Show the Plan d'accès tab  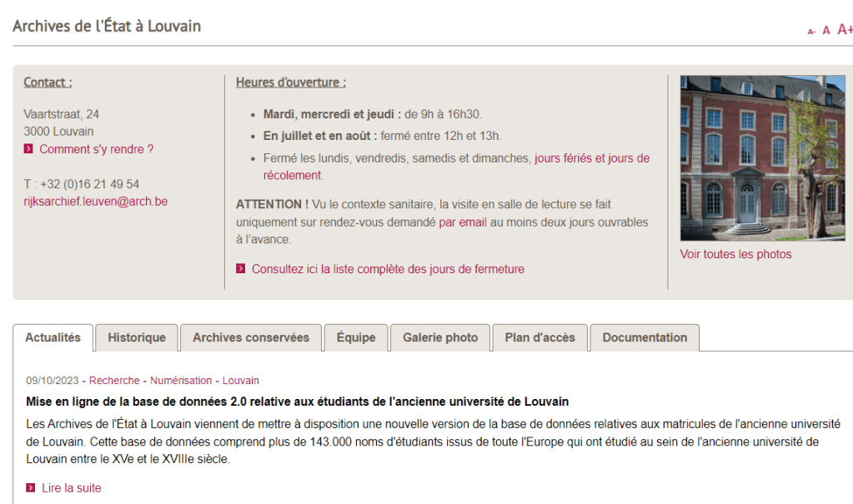(x=539, y=337)
